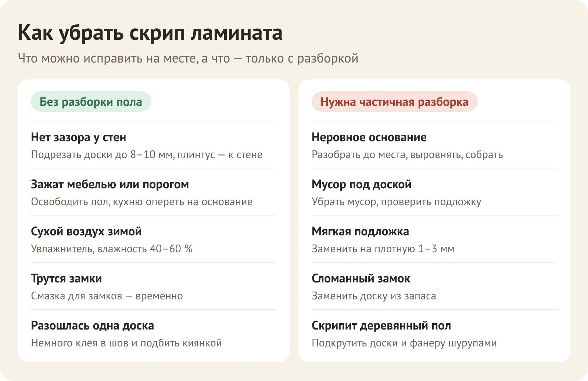Click 'Смазка для замков — временно' text
The height and width of the screenshot is (381, 588).
[x=107, y=296]
